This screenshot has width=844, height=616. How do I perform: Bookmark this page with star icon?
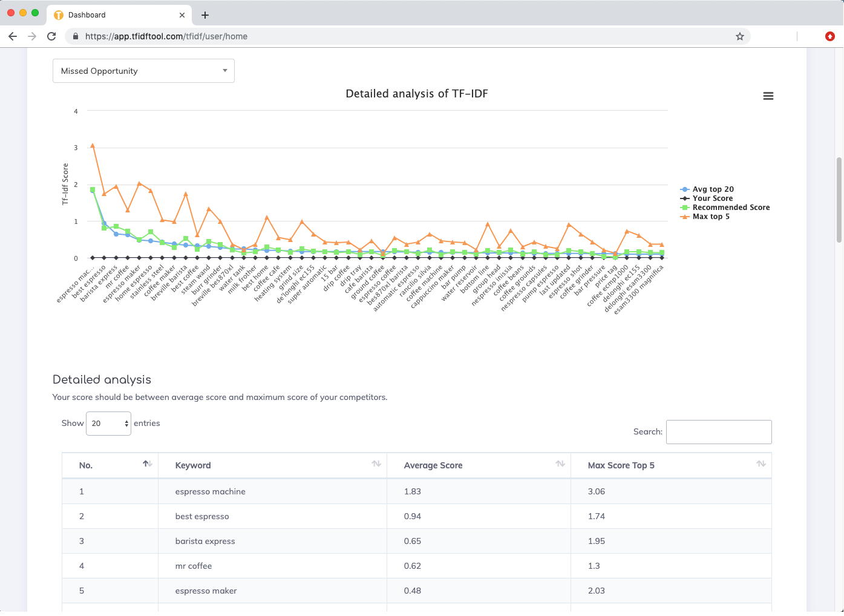click(x=739, y=36)
